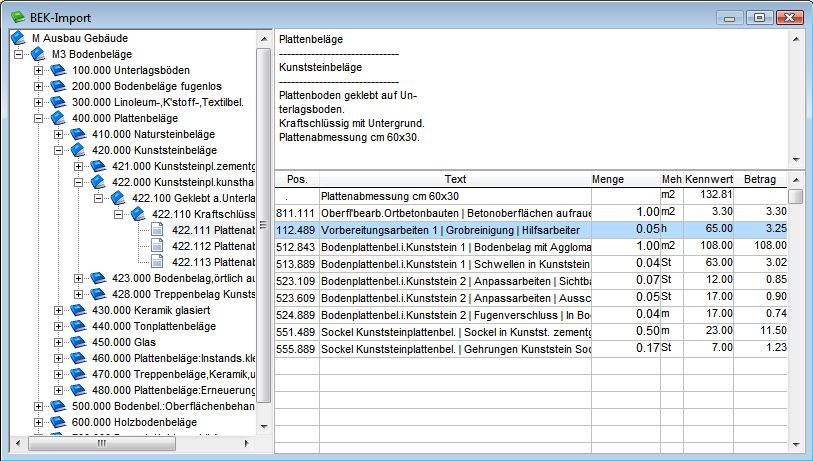Viewport: 813px width, 461px height.
Task: Click the down arrow of description text scrollbar
Action: pos(796,160)
